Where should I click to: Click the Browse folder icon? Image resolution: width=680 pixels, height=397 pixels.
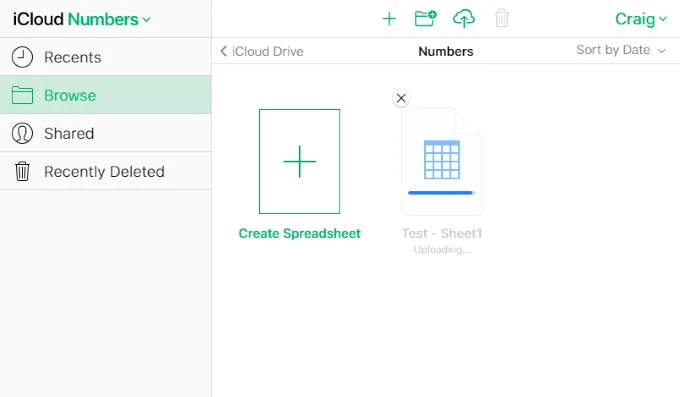(22, 95)
